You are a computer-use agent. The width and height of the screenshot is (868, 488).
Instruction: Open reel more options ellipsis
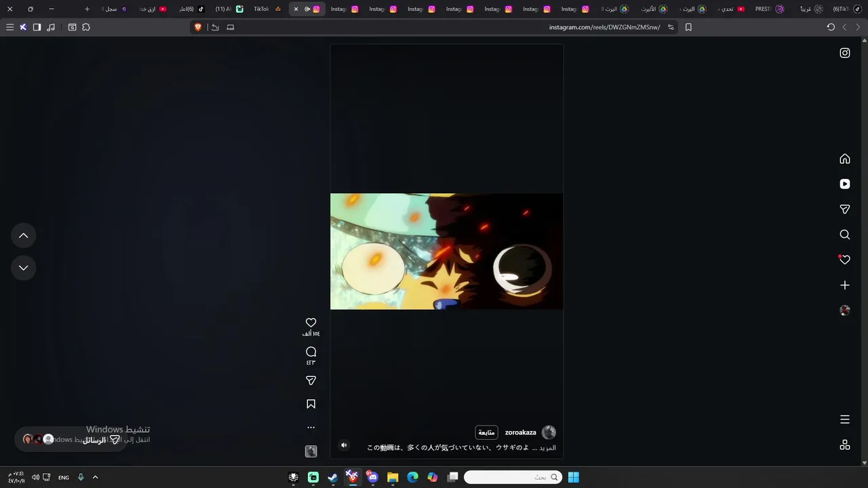(x=311, y=428)
